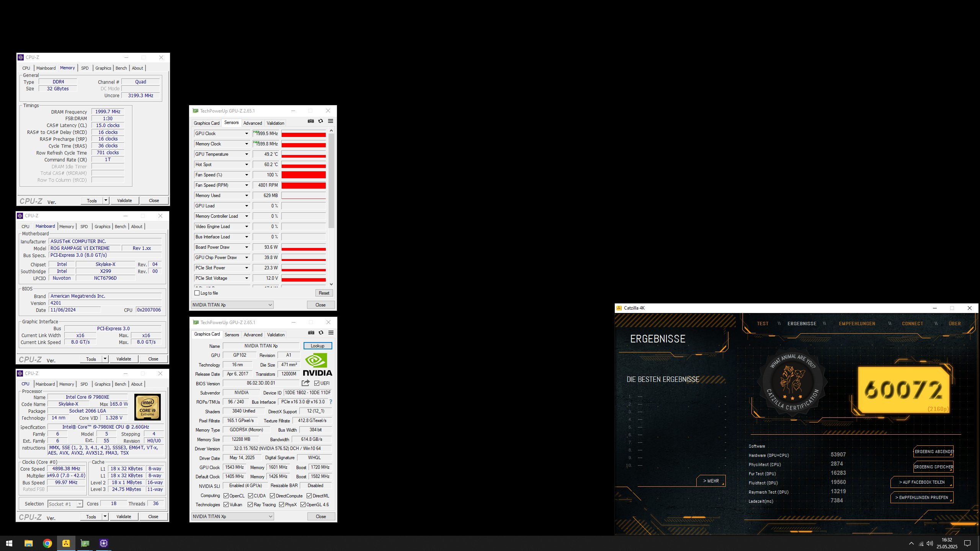Viewport: 980px width, 551px height.
Task: Click the camera icon in GPU-Z Graphics Card window
Action: click(311, 333)
